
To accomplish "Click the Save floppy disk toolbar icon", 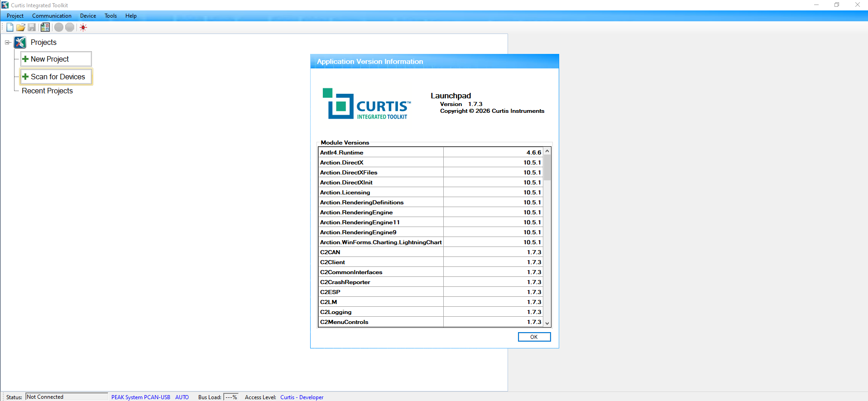I will coord(32,27).
